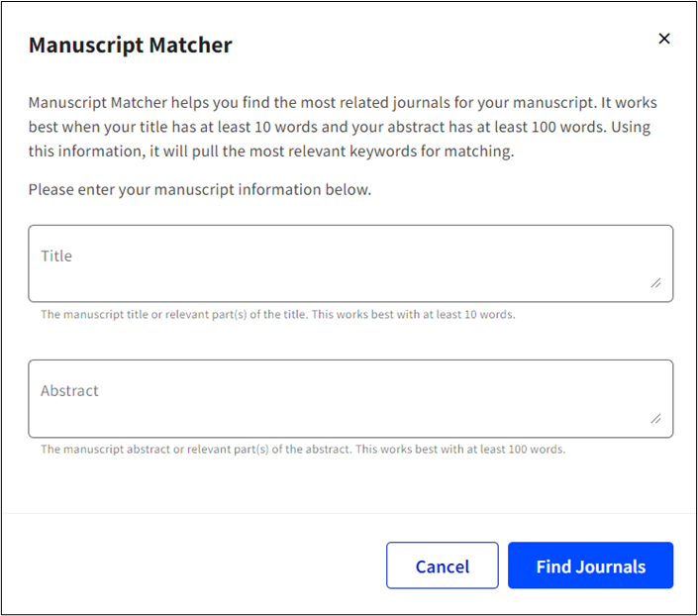Click the divider line above dialog buttons
Screen dimensions: 698x616
pyautogui.click(x=349, y=514)
